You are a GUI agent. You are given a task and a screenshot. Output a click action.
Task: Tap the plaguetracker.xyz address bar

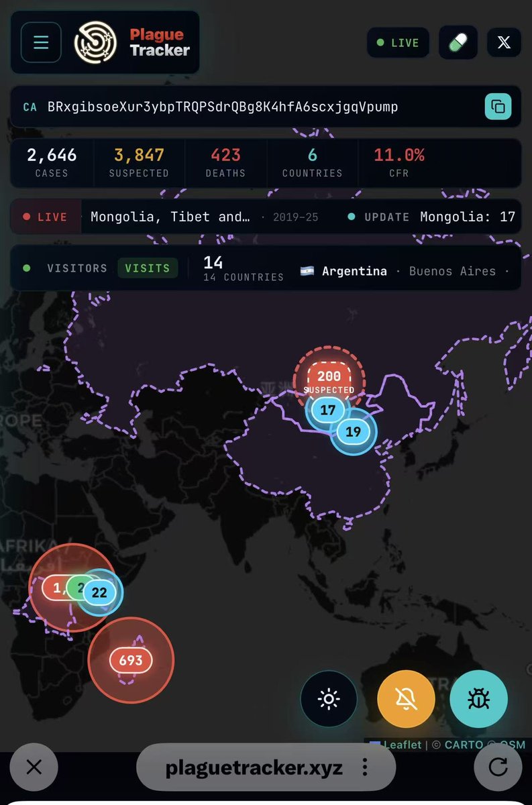click(254, 767)
